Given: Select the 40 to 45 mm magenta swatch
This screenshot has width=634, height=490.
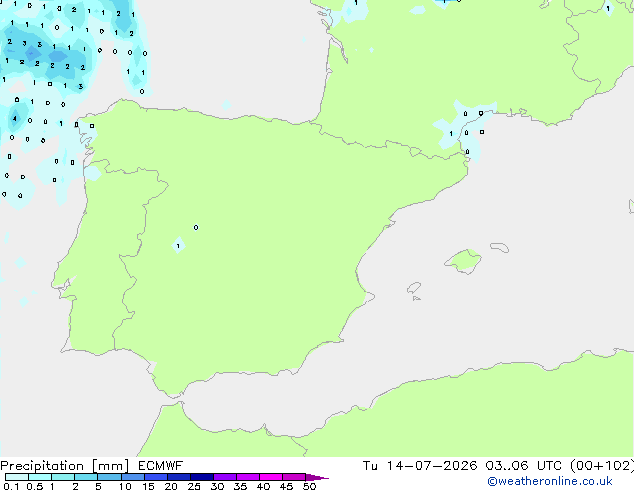Looking at the screenshot, I should click(x=271, y=477).
